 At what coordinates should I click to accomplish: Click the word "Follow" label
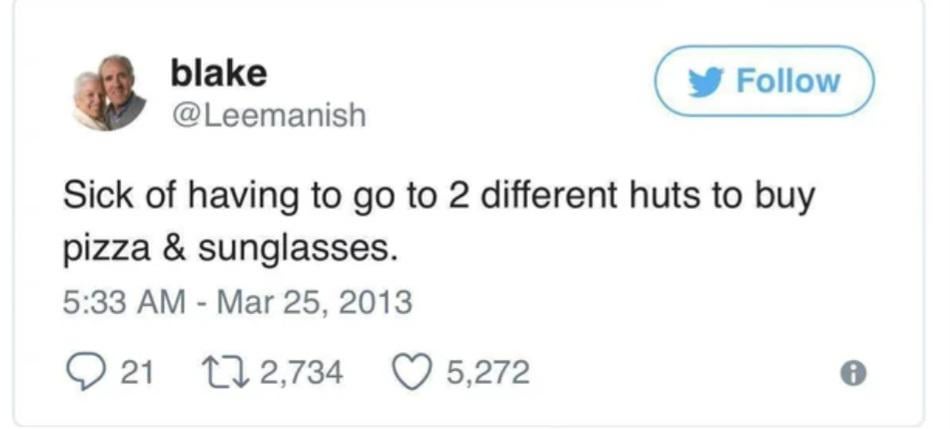(x=788, y=80)
